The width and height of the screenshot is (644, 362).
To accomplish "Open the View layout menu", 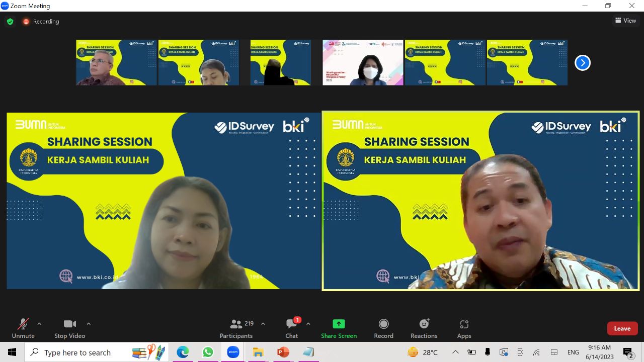I will [x=625, y=21].
